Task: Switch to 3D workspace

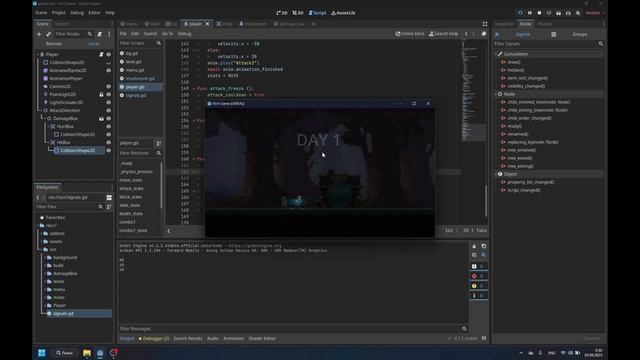Action: [x=298, y=13]
